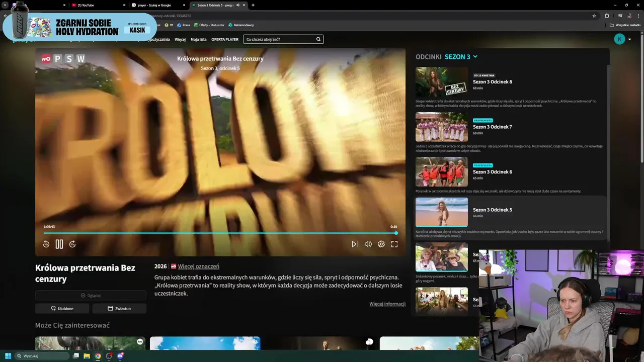This screenshot has height=362, width=644.
Task: Open the player settings gear
Action: click(381, 244)
